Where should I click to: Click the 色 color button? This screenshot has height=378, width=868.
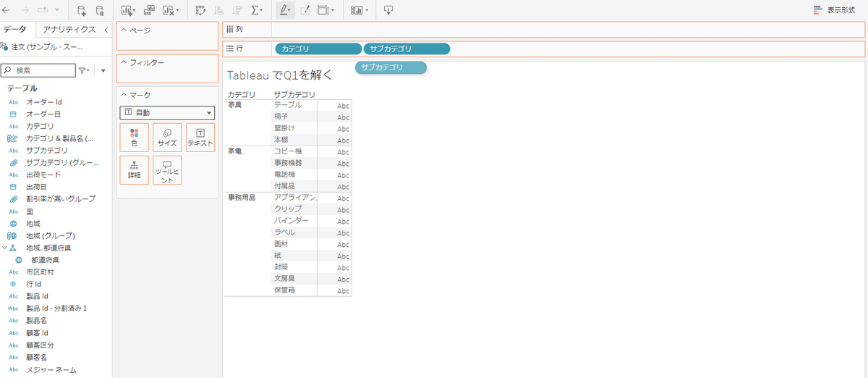pos(134,138)
